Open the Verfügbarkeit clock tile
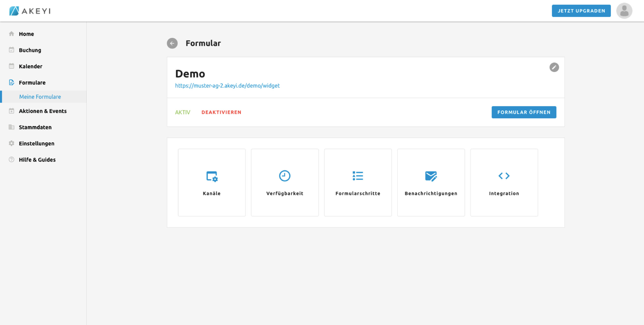Image resolution: width=644 pixels, height=325 pixels. (x=285, y=182)
